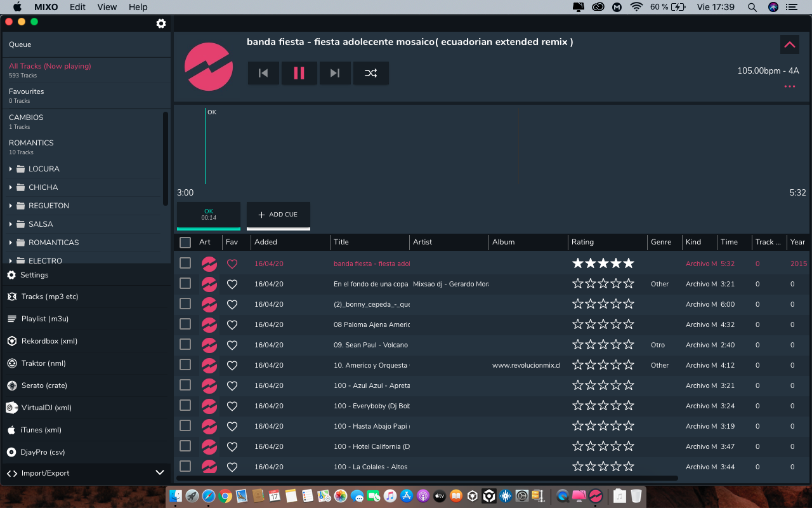
Task: Click the Rekordbox (xml) import icon
Action: [11, 341]
